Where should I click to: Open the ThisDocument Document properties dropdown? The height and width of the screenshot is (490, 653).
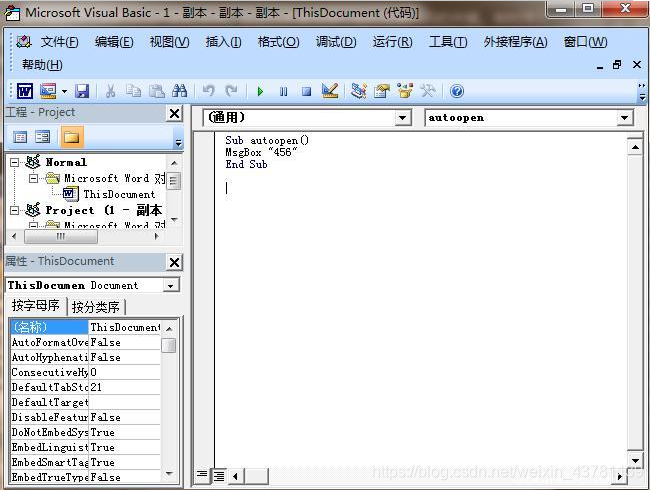coord(170,286)
